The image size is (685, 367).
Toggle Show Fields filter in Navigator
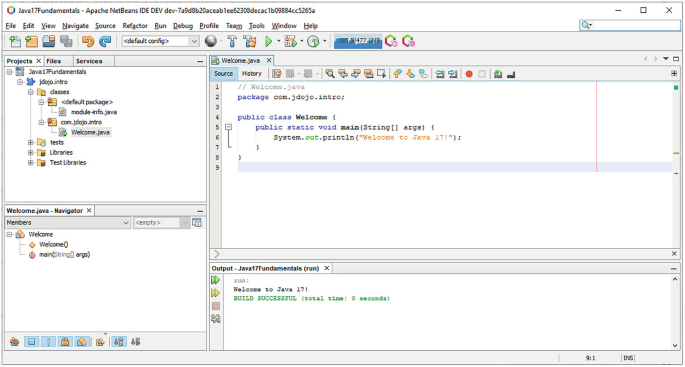(31, 342)
